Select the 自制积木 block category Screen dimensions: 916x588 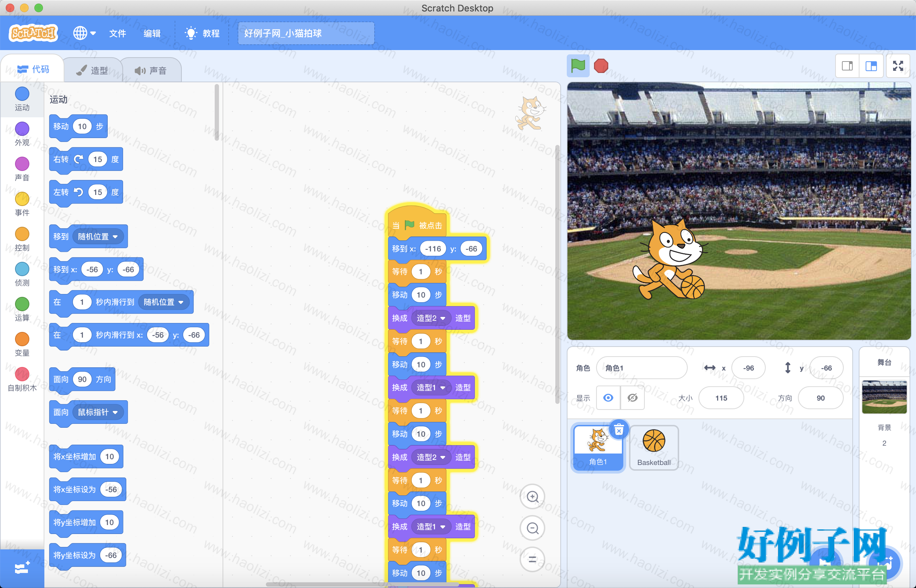coord(22,379)
